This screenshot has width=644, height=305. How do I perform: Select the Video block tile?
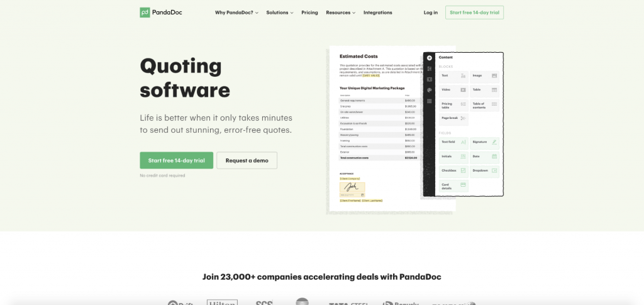click(x=453, y=90)
